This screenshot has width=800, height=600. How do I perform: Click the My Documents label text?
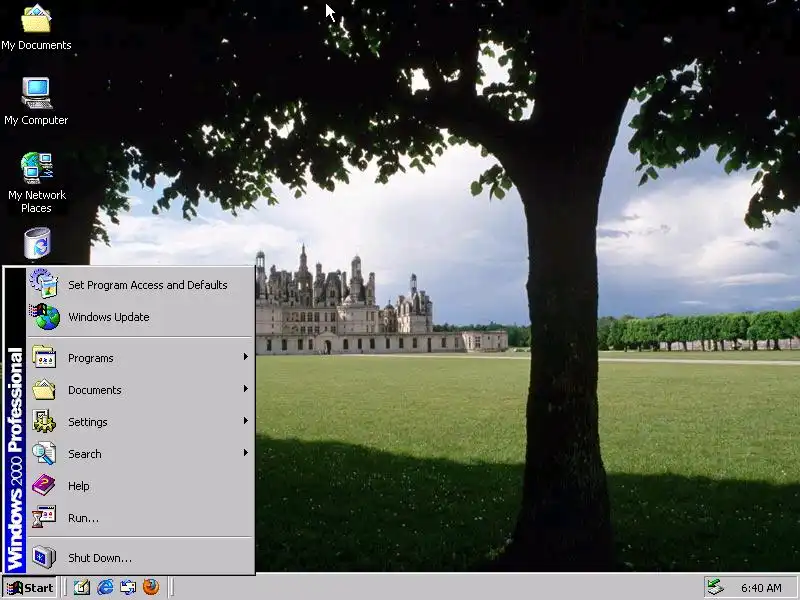click(36, 45)
